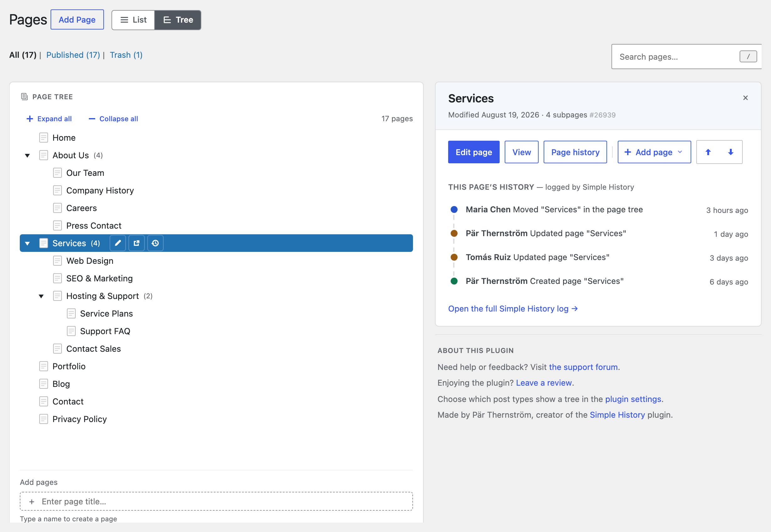771x532 pixels.
Task: Click the Portfolio page icon
Action: pos(44,366)
